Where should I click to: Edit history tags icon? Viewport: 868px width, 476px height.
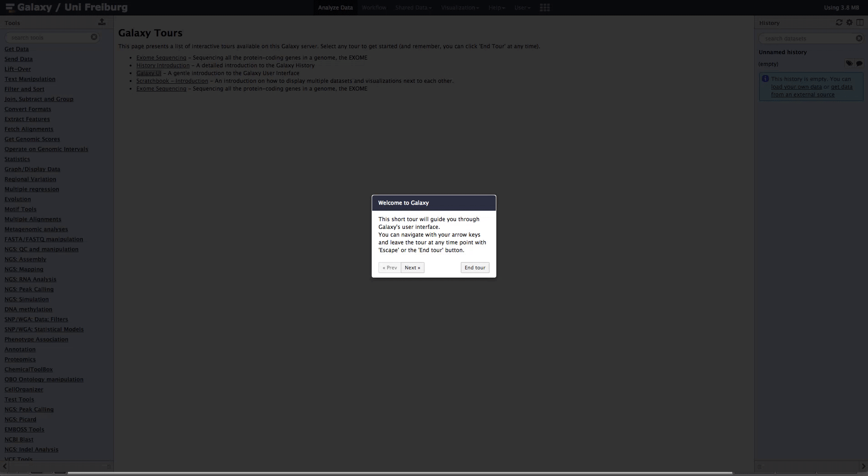(849, 64)
